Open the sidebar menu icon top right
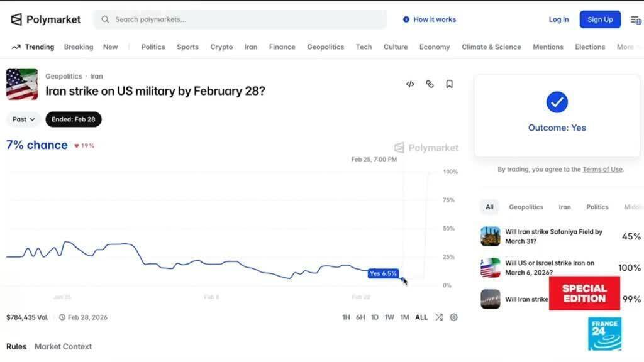Screen dimensions: 644x362 [635, 19]
